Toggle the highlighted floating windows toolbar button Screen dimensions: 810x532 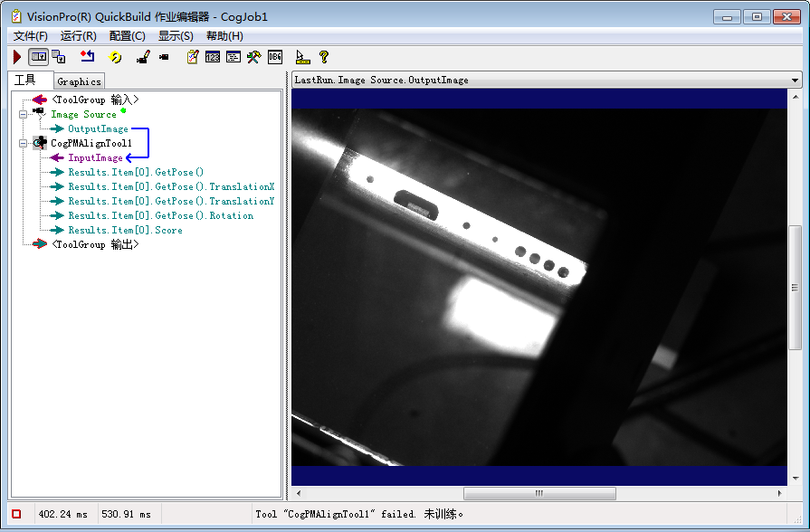(x=38, y=57)
